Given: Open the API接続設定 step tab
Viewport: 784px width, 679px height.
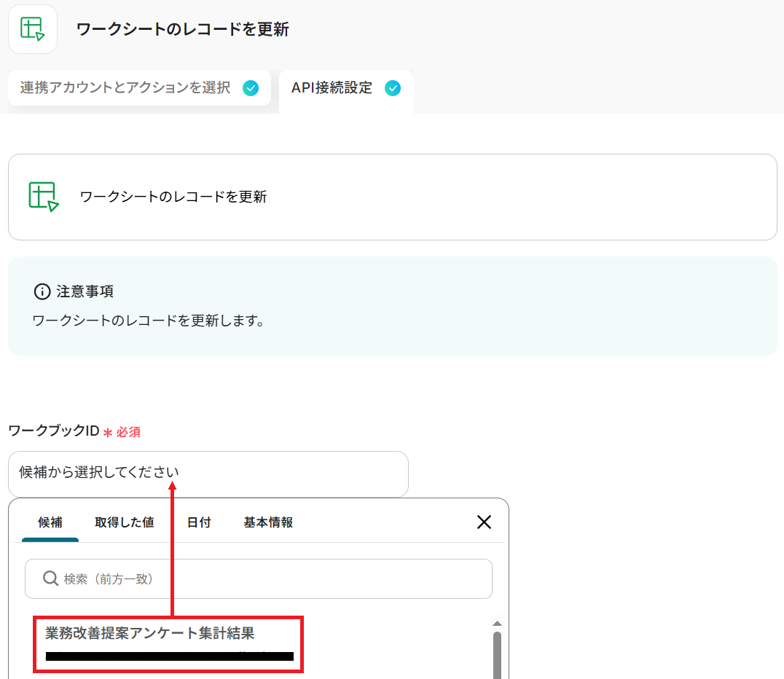Looking at the screenshot, I should click(x=346, y=90).
